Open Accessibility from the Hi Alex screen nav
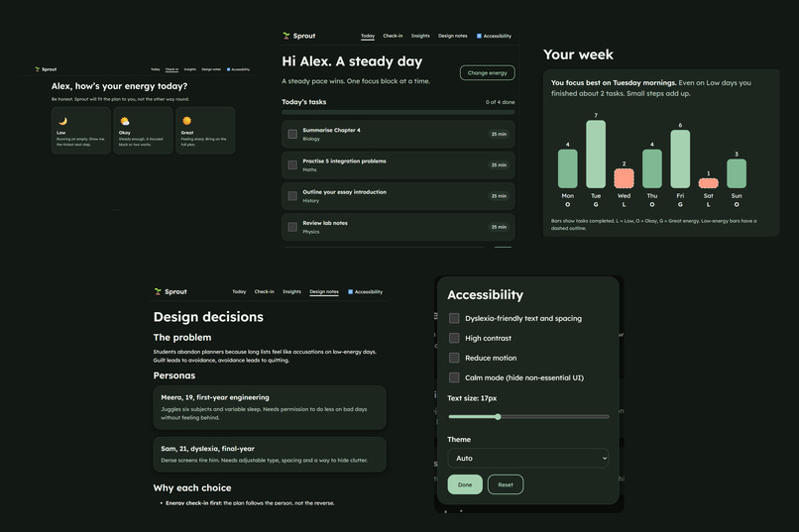The image size is (799, 532). [494, 36]
